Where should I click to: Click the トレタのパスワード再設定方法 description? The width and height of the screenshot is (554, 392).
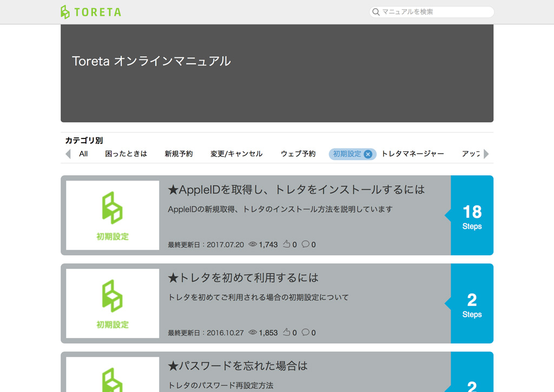(x=221, y=386)
